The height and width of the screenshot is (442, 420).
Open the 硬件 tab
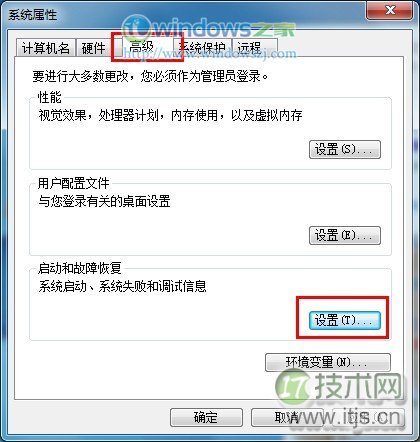pos(93,48)
